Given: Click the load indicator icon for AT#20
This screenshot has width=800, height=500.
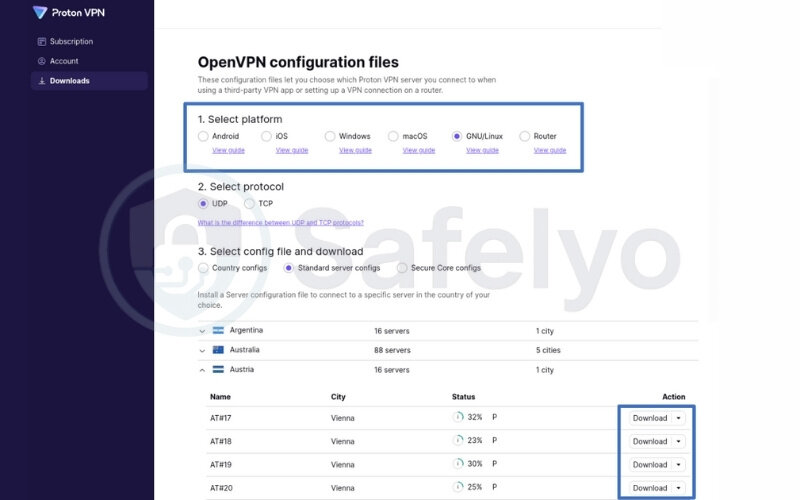Looking at the screenshot, I should 458,487.
